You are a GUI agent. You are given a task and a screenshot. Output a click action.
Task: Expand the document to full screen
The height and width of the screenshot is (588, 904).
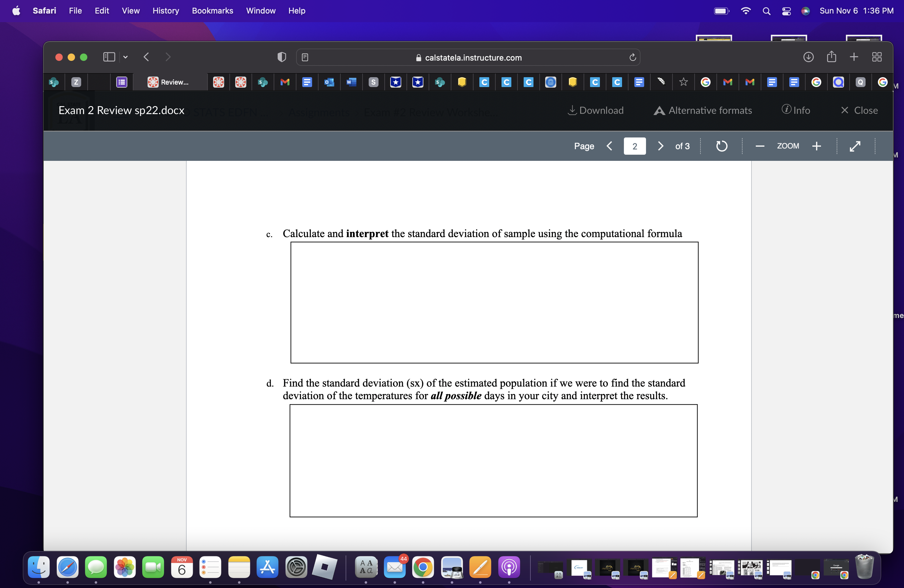(855, 146)
